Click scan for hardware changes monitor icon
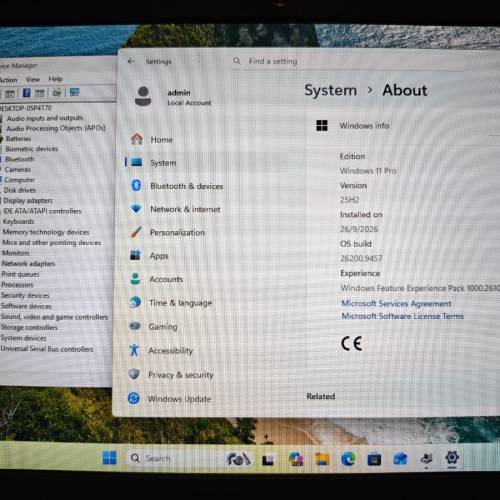Viewport: 500px width, 500px height. coord(74,92)
